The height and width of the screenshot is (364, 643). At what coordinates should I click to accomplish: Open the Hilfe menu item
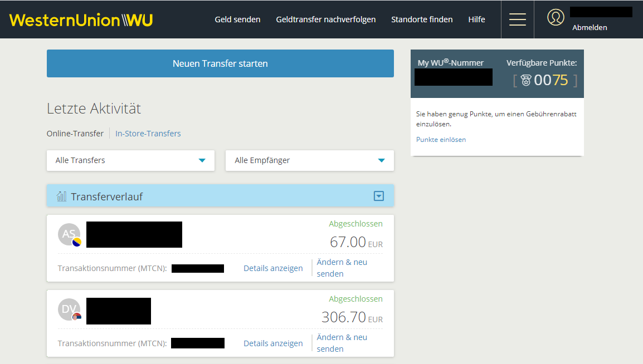pyautogui.click(x=476, y=19)
